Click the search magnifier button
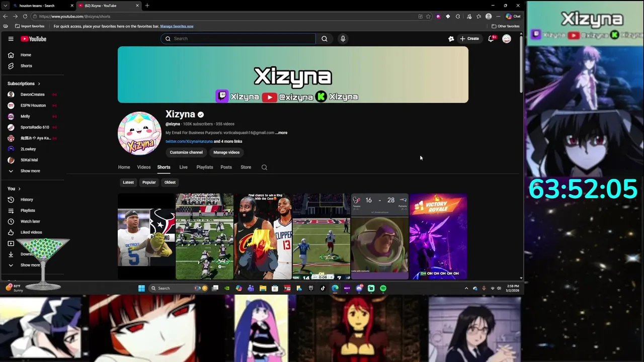Screen dimensions: 644x362 pos(325,39)
